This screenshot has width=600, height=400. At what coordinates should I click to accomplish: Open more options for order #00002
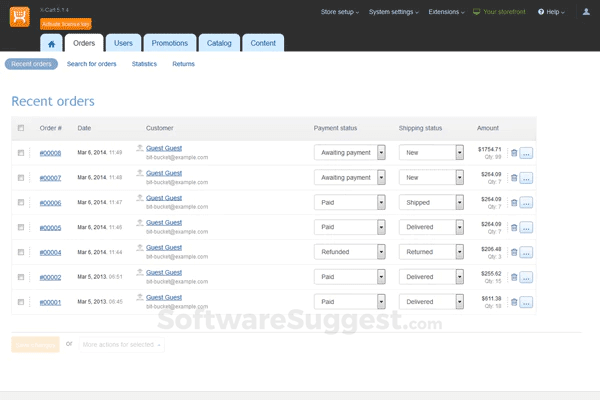coord(527,277)
